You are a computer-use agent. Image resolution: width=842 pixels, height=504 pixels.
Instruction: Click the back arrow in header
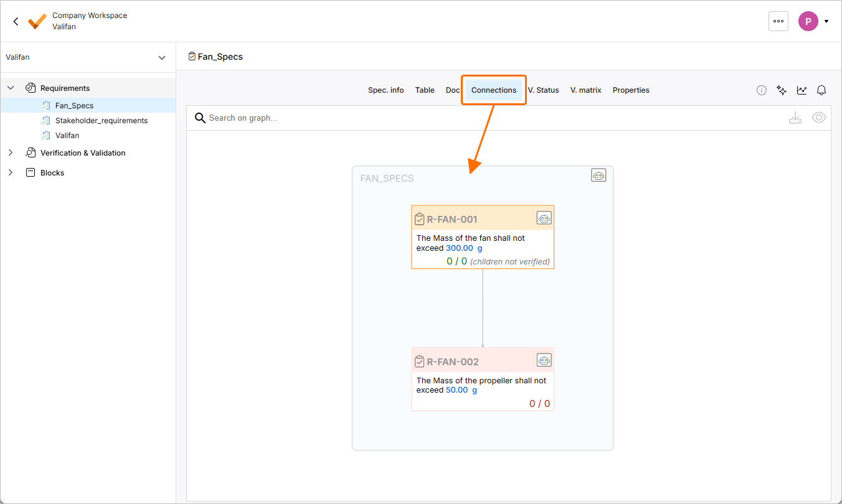[16, 21]
